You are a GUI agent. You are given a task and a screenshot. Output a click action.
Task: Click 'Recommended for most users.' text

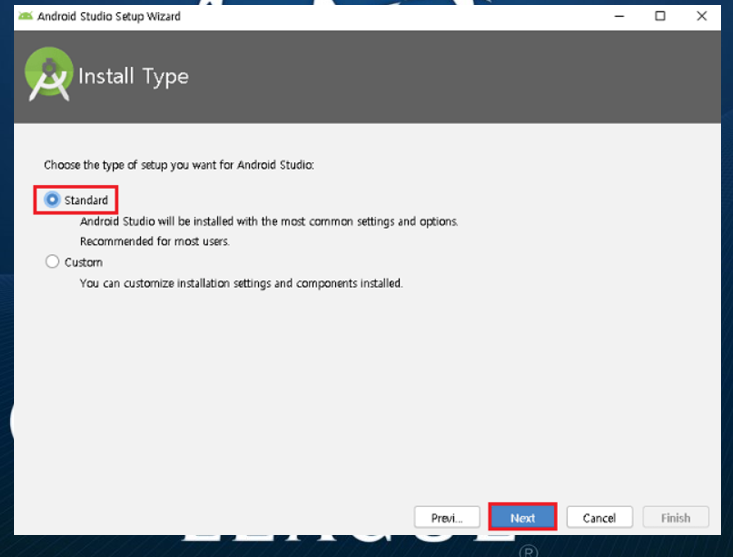click(155, 241)
